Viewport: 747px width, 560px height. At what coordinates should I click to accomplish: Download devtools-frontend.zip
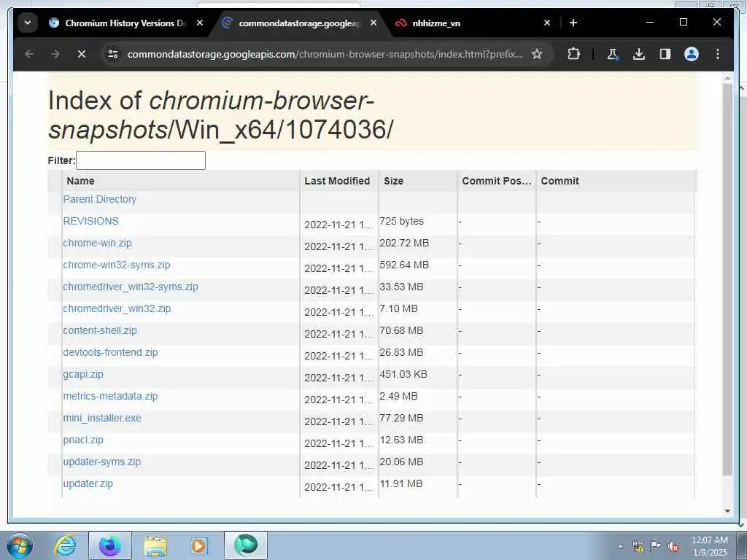click(110, 352)
